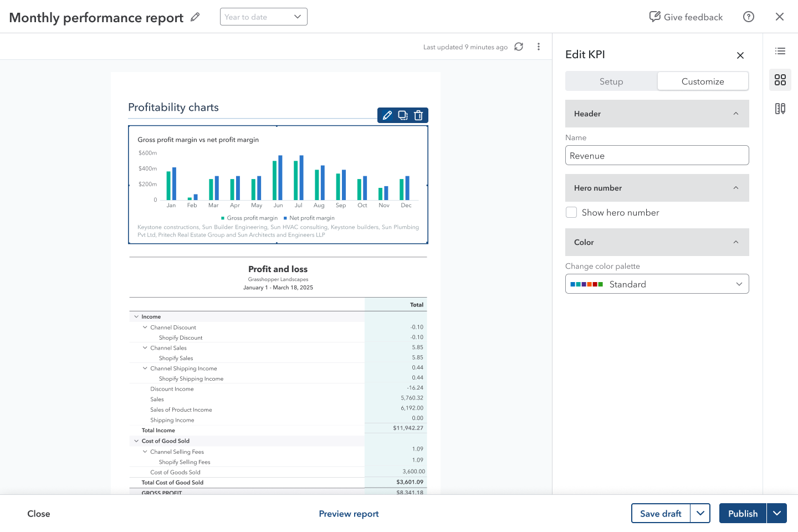
Task: Click the Net profit margin legend item
Action: click(x=309, y=218)
